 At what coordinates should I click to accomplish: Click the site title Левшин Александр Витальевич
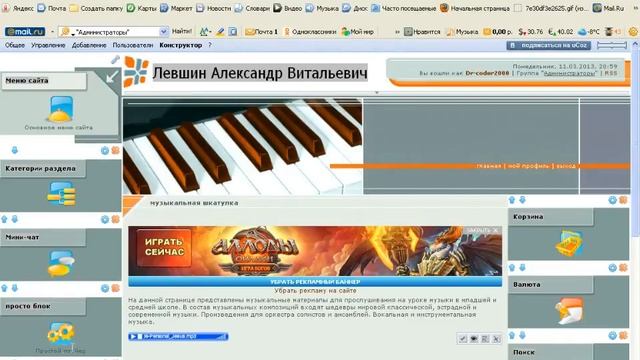coord(260,73)
